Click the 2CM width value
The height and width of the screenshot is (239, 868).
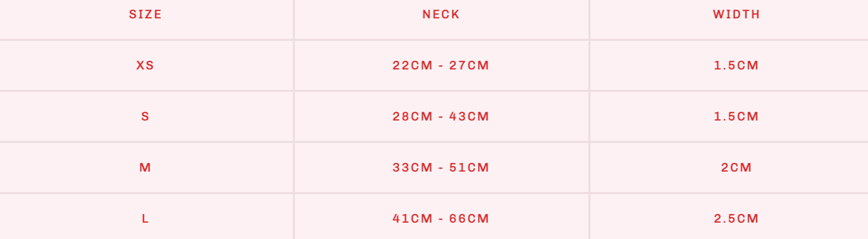coord(736,168)
